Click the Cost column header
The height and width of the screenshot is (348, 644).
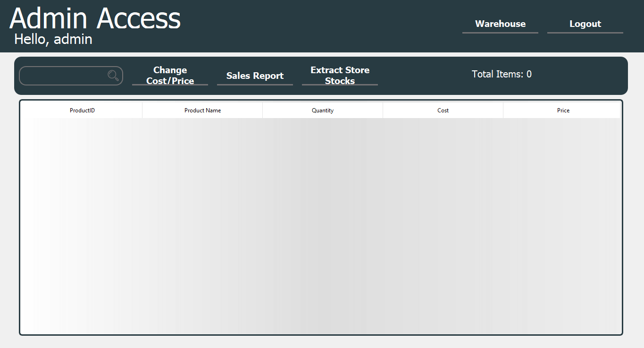tap(443, 110)
